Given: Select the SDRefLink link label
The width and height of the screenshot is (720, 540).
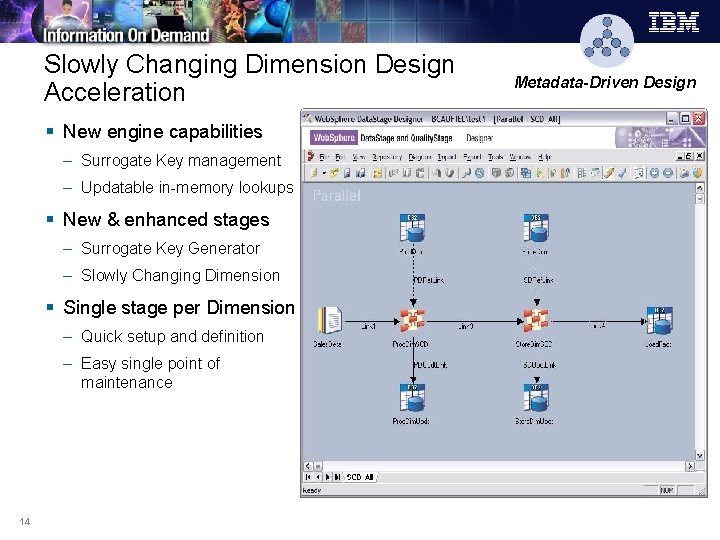Looking at the screenshot, I should 538,280.
